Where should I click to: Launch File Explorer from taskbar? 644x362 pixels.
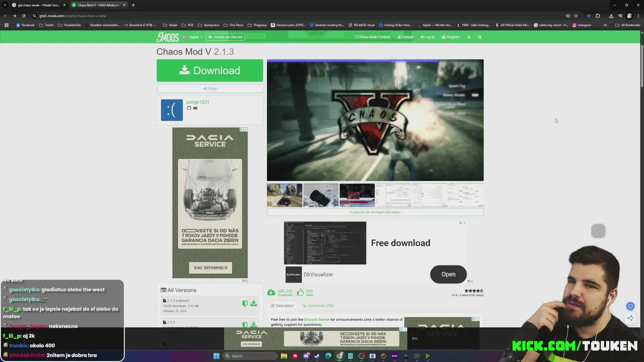[284, 356]
